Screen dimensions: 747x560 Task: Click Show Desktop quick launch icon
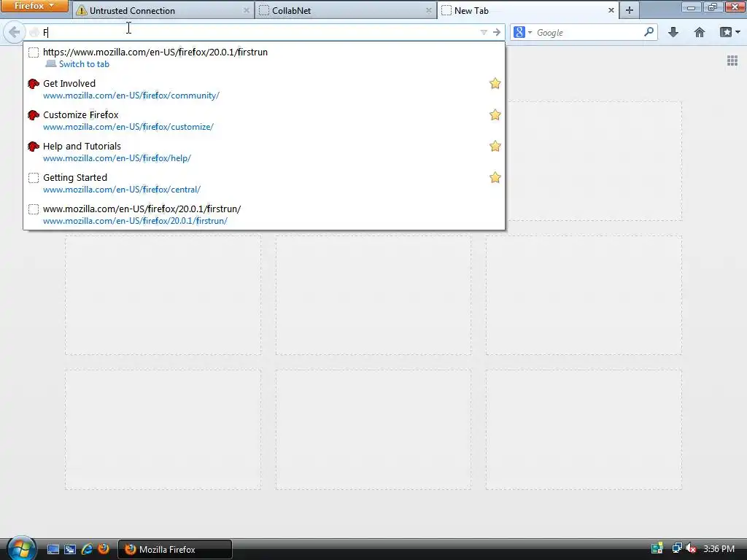pyautogui.click(x=53, y=550)
